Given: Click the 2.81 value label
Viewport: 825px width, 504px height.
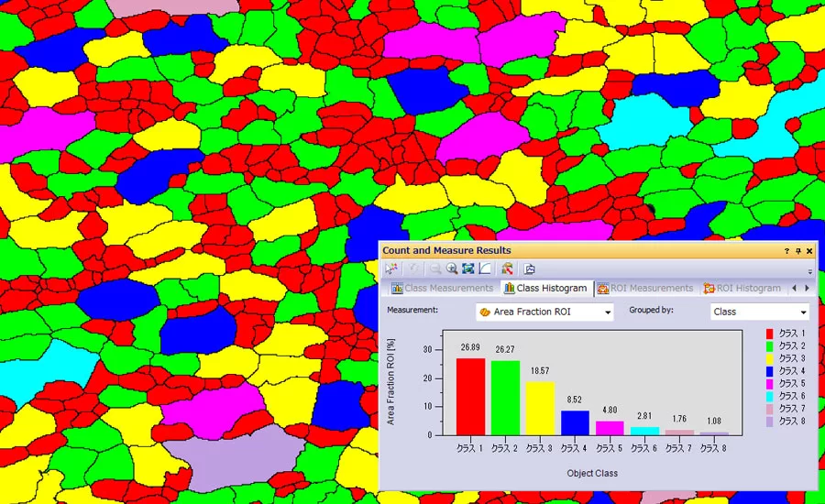Looking at the screenshot, I should pos(644,416).
